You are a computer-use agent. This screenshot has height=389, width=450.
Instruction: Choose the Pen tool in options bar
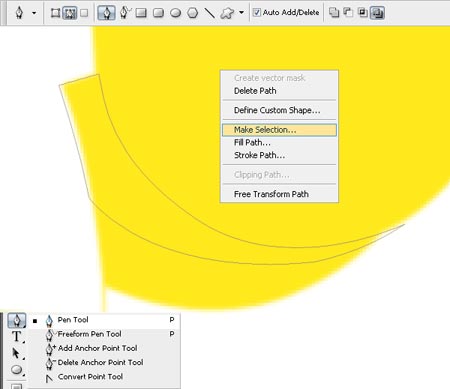107,13
